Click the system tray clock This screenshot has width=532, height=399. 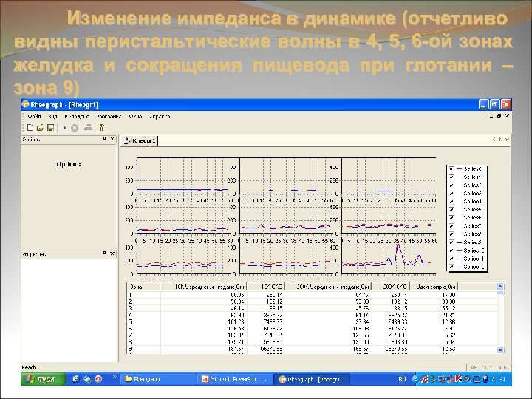click(500, 379)
